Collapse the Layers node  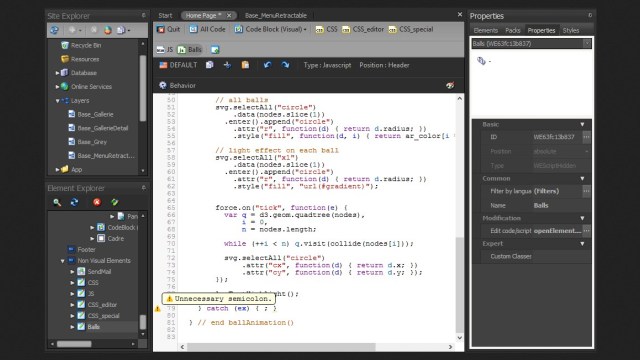57,101
